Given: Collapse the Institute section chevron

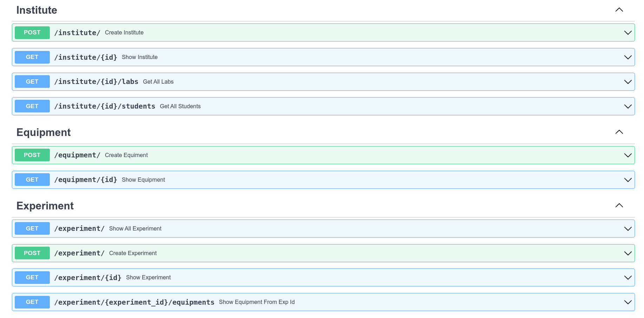Looking at the screenshot, I should click(619, 10).
